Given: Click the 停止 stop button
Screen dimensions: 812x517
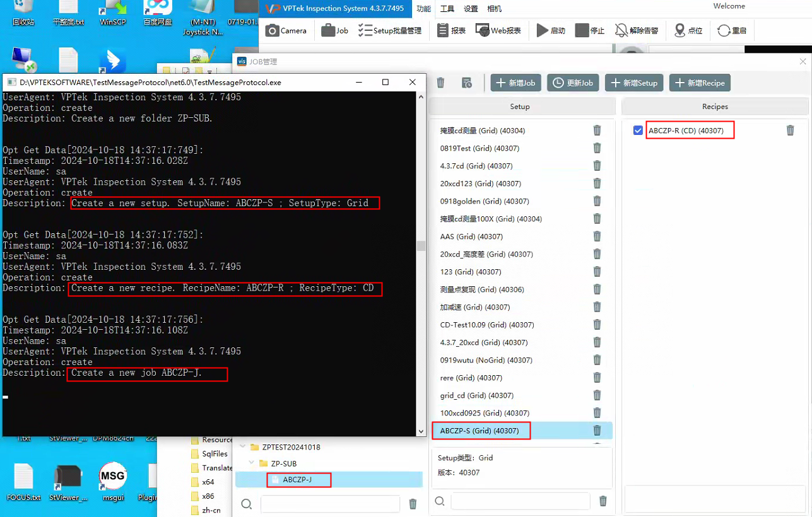Looking at the screenshot, I should point(589,30).
